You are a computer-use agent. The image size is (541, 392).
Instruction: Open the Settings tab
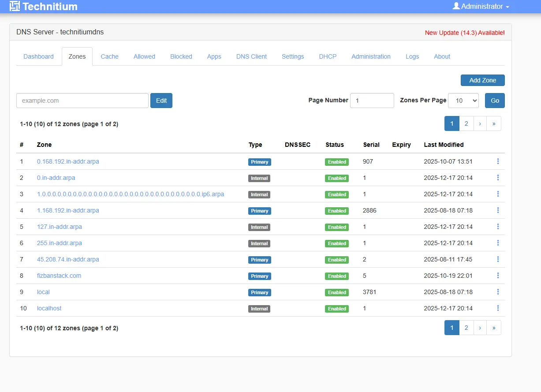(x=293, y=56)
